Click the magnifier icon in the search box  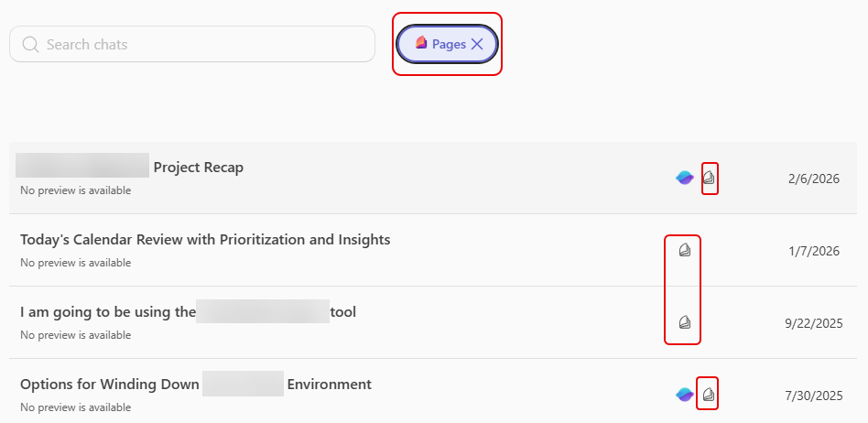[30, 44]
